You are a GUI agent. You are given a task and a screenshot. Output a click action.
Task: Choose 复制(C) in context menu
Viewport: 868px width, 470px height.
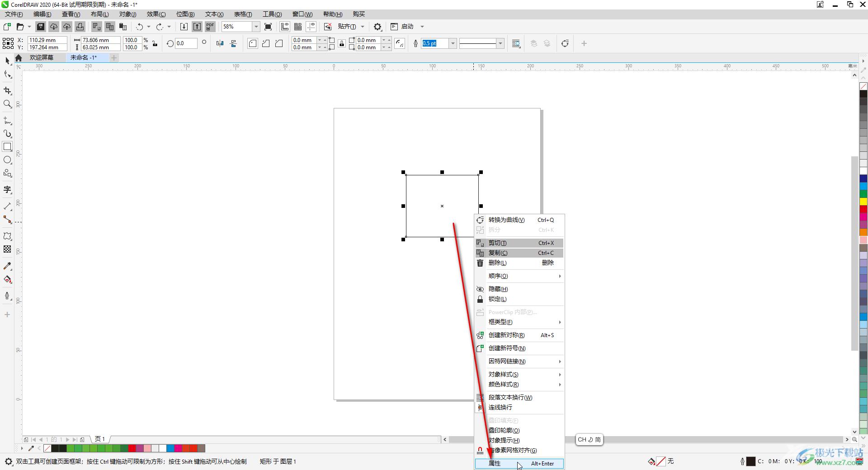pyautogui.click(x=519, y=253)
